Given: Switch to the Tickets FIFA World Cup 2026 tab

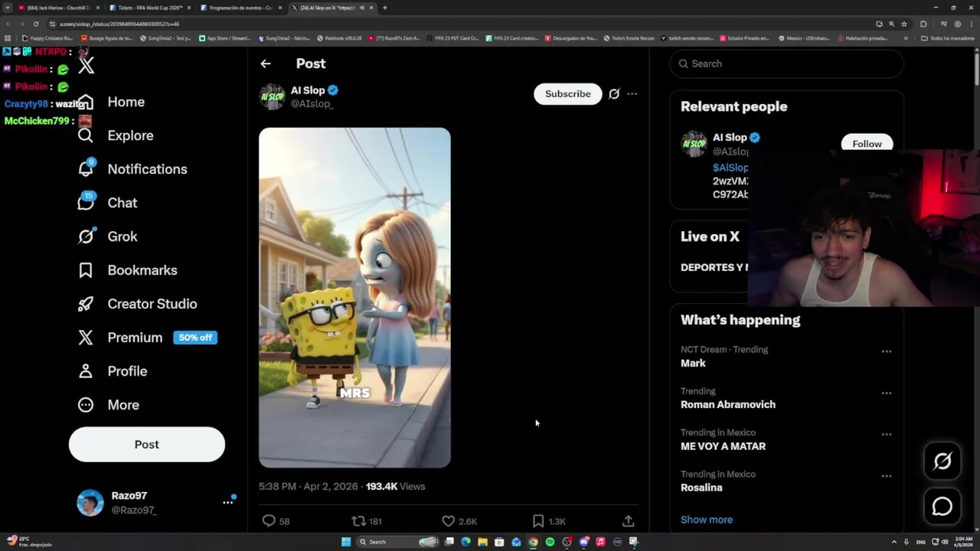Looking at the screenshot, I should (x=149, y=8).
